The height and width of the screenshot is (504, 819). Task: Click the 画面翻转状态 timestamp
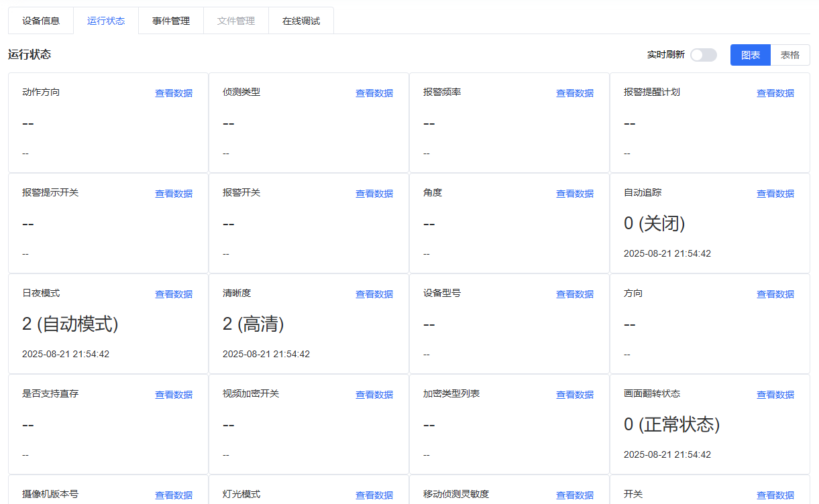[x=667, y=455]
